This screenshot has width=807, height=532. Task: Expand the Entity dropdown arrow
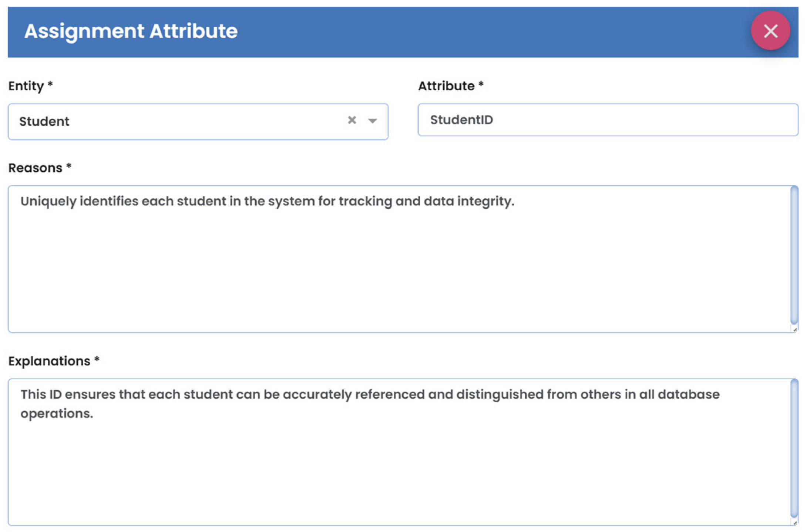(x=372, y=121)
